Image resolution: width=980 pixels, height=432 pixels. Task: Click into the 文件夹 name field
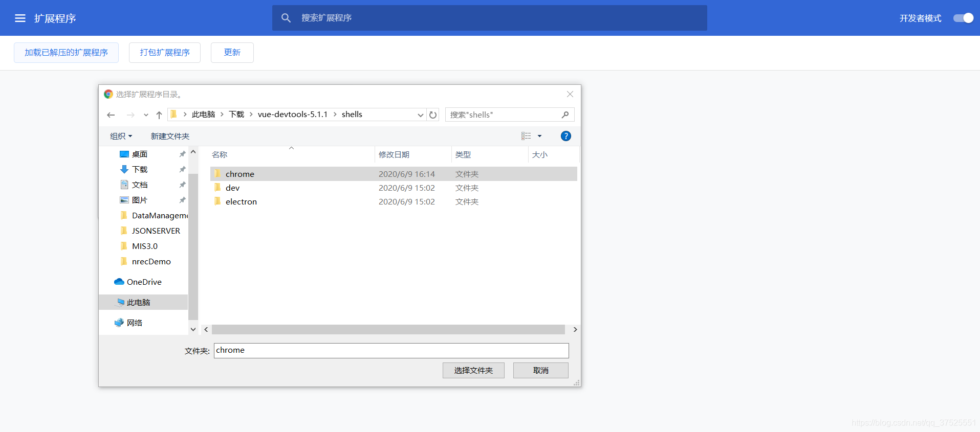coord(391,351)
